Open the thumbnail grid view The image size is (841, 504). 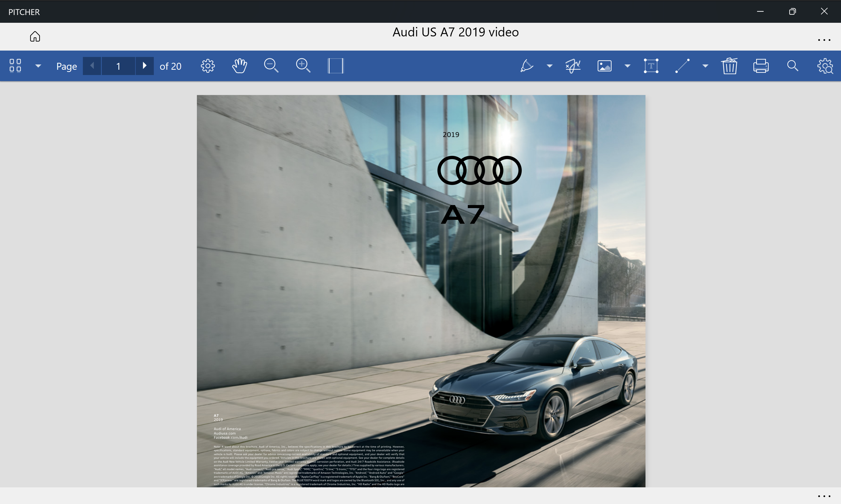coord(15,66)
